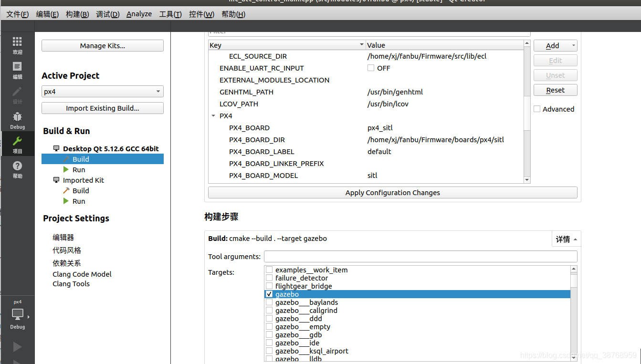Open the Debug mode bug icon
641x364 pixels.
coord(17,120)
